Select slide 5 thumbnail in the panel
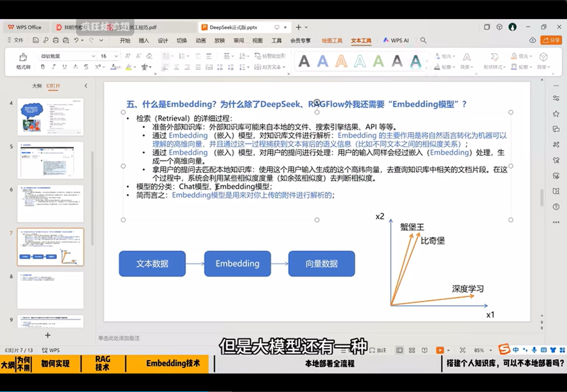 coord(51,160)
